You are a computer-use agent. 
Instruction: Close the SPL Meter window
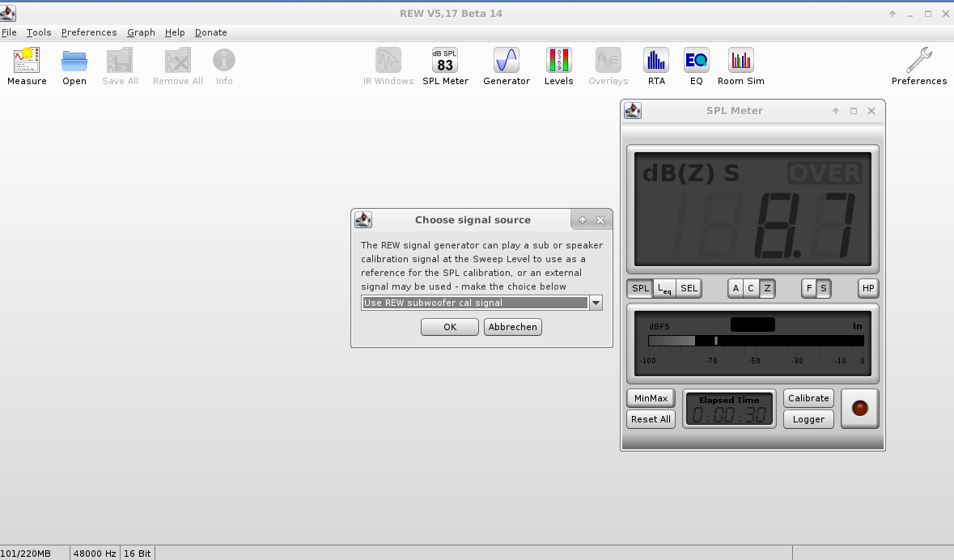pyautogui.click(x=871, y=111)
